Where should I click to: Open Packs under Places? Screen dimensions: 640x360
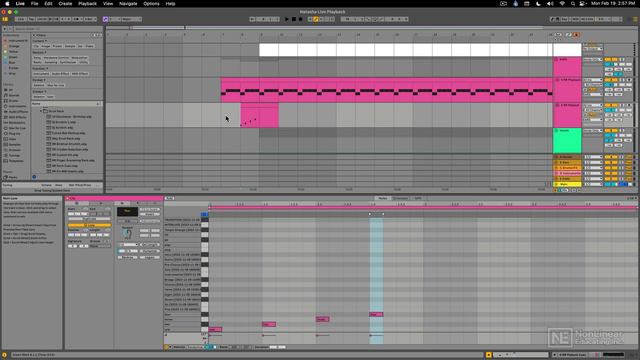point(13,177)
